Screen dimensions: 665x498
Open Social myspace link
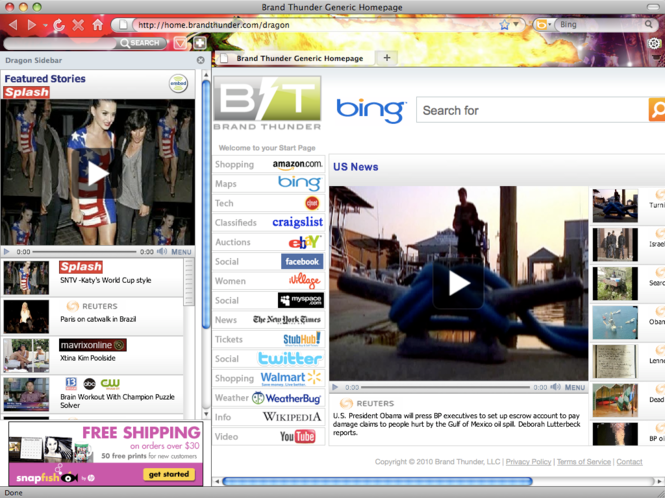tap(269, 300)
